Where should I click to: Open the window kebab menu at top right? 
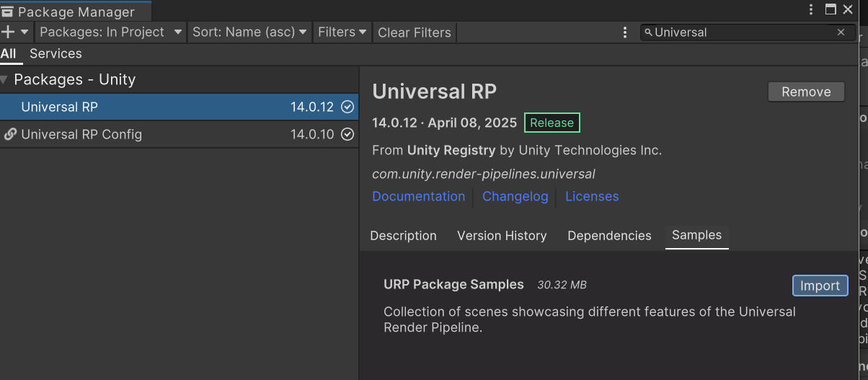(x=812, y=10)
